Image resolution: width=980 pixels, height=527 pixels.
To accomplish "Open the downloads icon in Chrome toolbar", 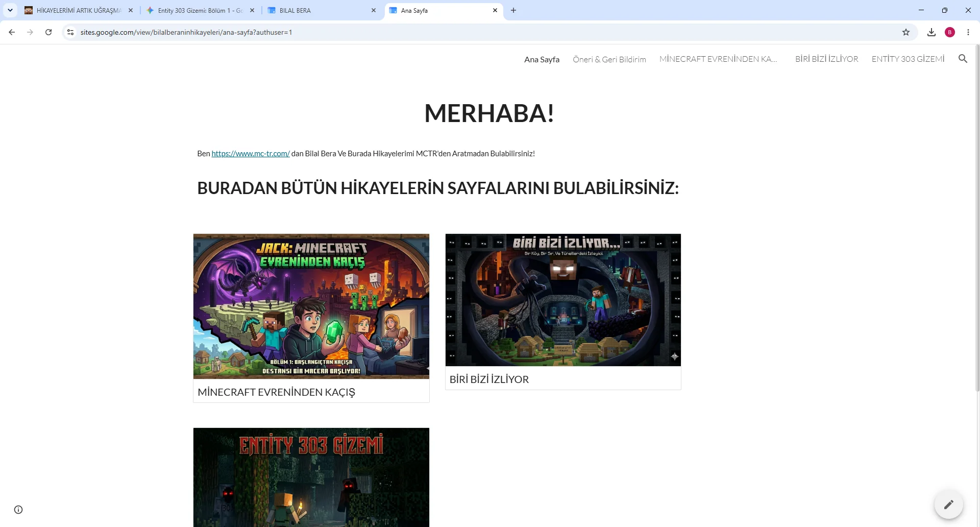I will (932, 32).
